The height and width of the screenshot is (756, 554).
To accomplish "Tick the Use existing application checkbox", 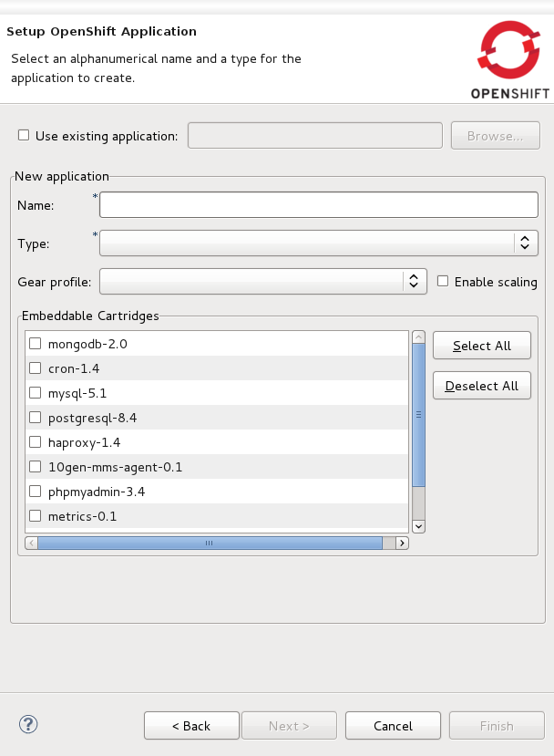I will 24,135.
